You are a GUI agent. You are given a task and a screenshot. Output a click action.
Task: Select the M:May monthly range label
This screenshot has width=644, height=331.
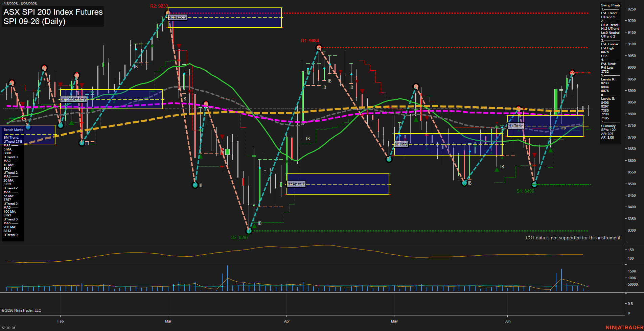click(x=401, y=144)
